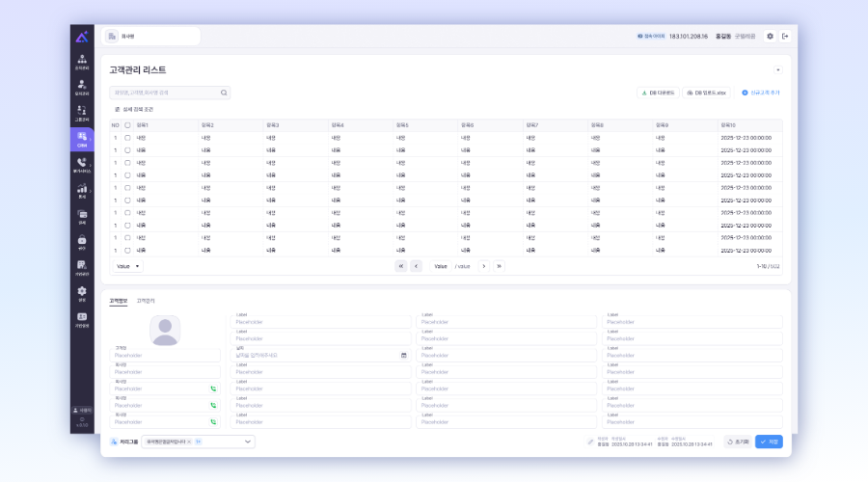
Task: Click the customer profile avatar image
Action: coord(165,331)
